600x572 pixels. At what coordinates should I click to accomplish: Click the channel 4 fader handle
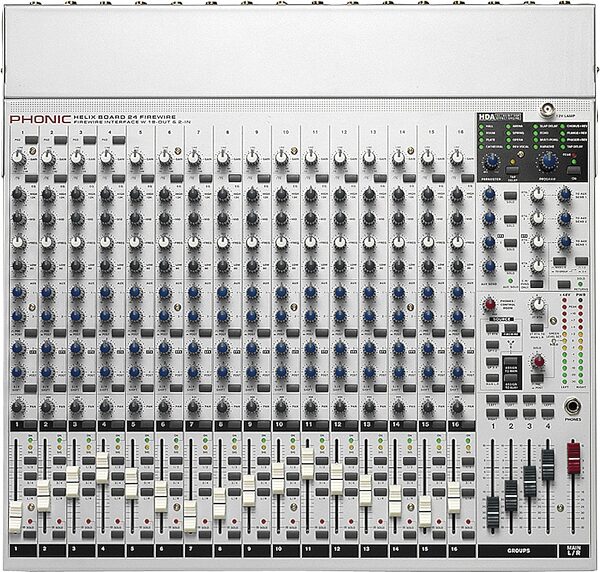[102, 468]
